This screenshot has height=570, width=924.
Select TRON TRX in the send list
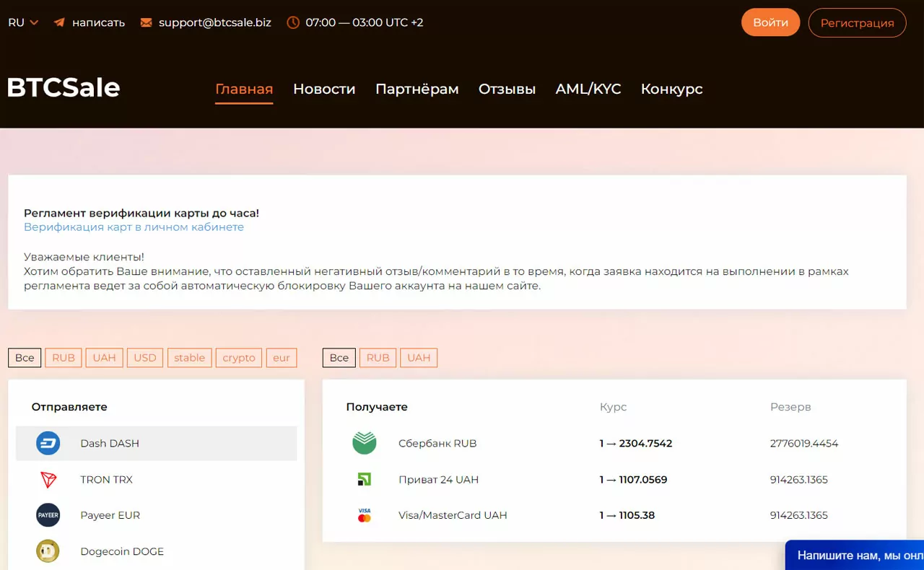156,479
